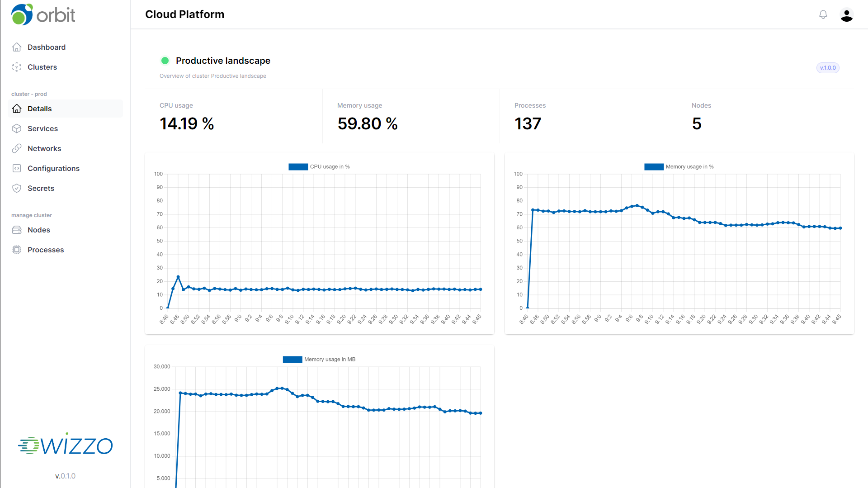Click the Networks link icon
868x488 pixels.
click(17, 148)
